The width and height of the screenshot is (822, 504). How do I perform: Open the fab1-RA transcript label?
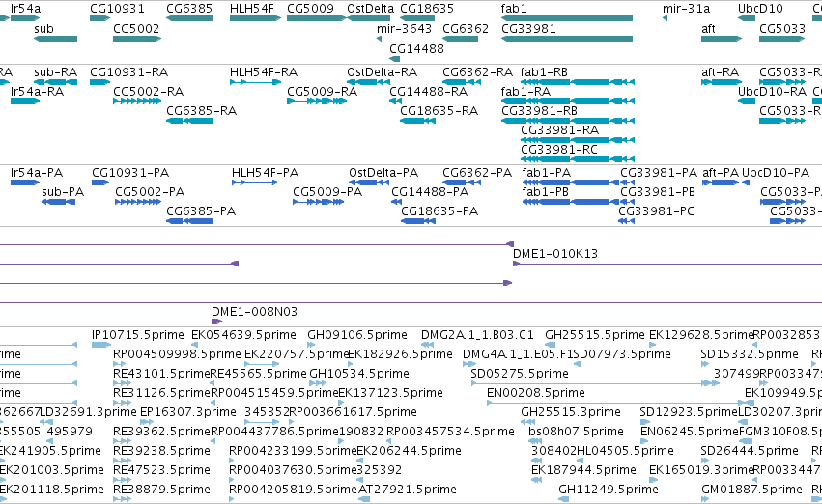pos(525,92)
